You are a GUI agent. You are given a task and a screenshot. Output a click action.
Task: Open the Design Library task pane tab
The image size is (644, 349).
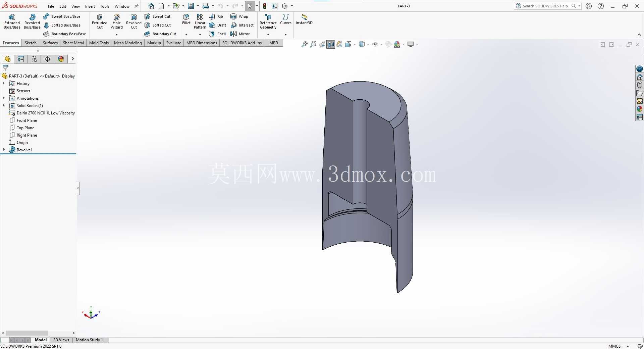640,85
